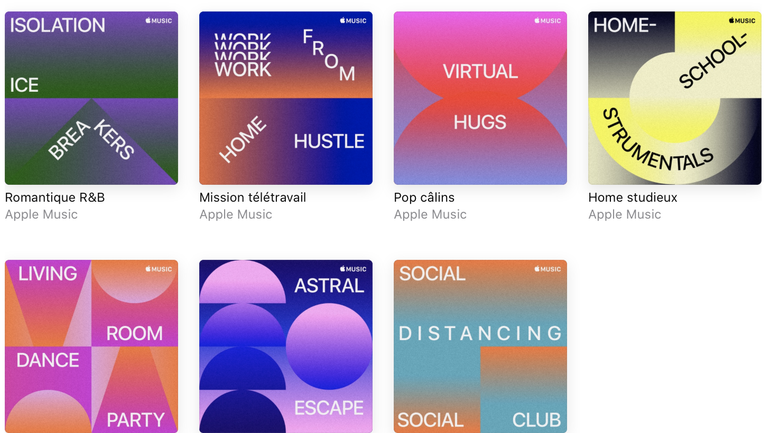Click Apple Music logo on Astral Escape cover
The image size is (770, 433).
tap(352, 269)
